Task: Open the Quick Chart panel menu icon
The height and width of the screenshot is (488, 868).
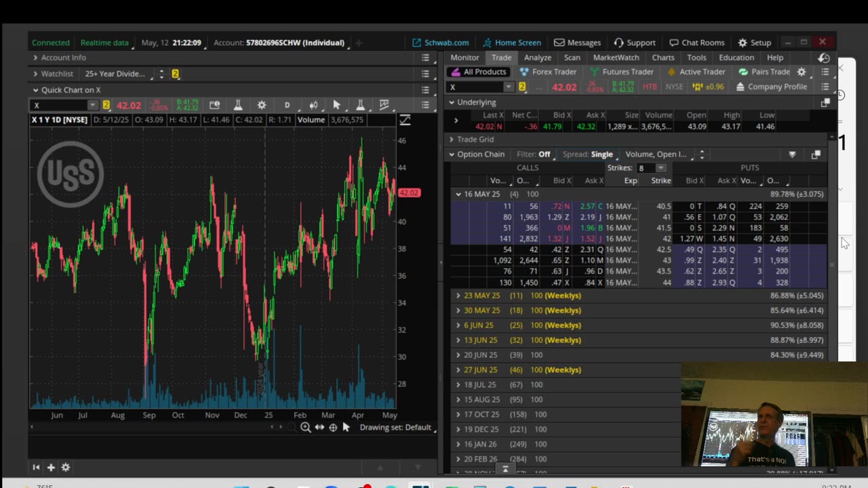Action: pyautogui.click(x=425, y=90)
